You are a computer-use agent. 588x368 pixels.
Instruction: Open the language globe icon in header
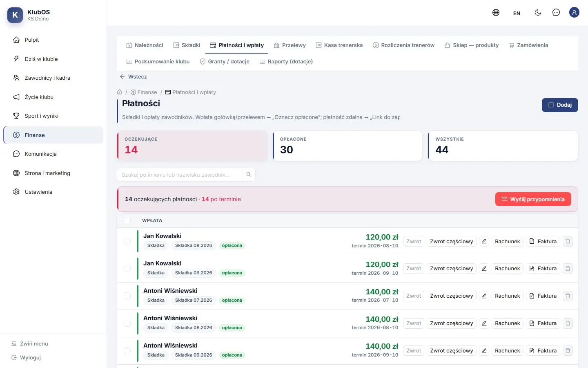(496, 13)
